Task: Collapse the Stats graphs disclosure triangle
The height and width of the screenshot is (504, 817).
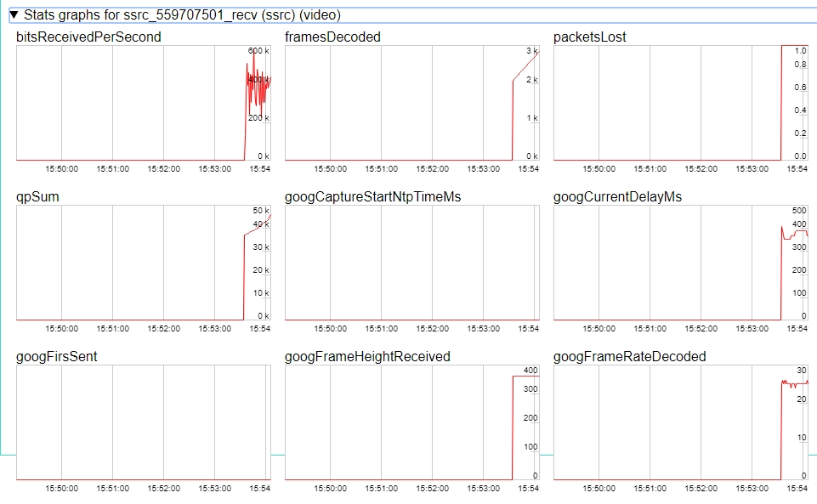Action: [x=14, y=14]
